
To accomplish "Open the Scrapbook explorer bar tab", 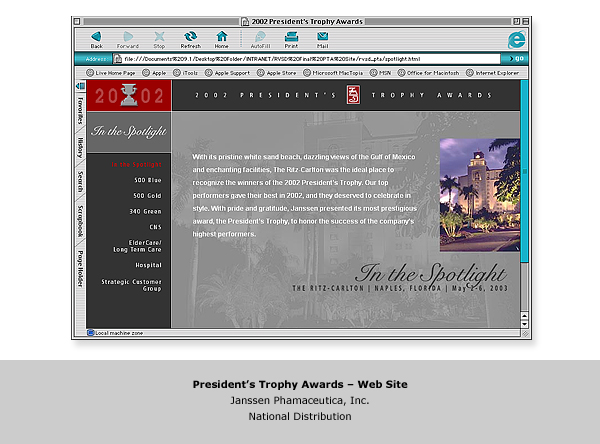I will point(80,221).
